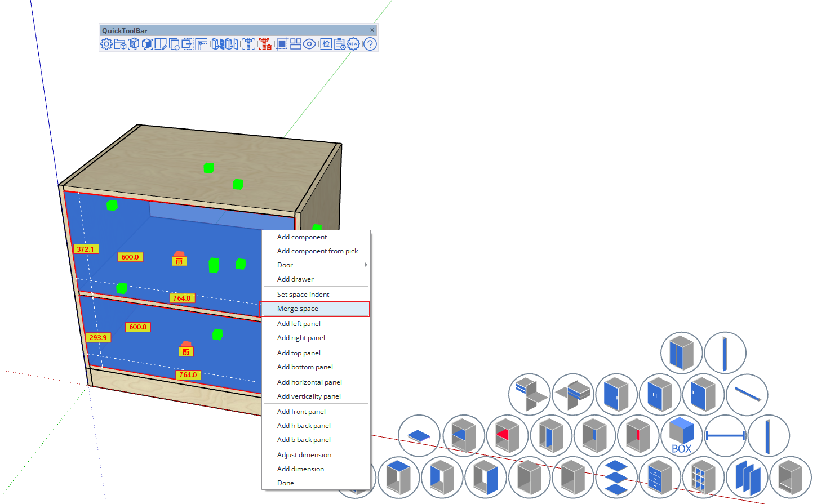Open settings gear in QuickToolBar

pos(106,44)
